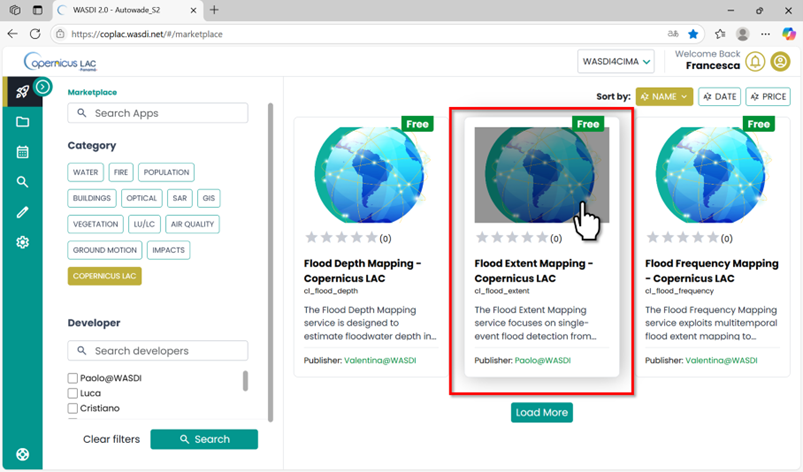This screenshot has height=472, width=803.
Task: Toggle the IMPACTS category filter
Action: pyautogui.click(x=168, y=250)
